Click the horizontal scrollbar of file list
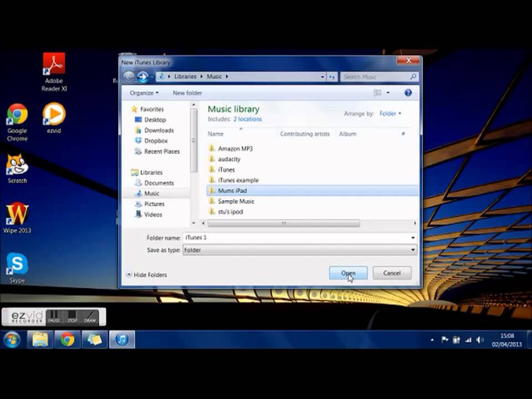The height and width of the screenshot is (399, 532). click(x=284, y=223)
